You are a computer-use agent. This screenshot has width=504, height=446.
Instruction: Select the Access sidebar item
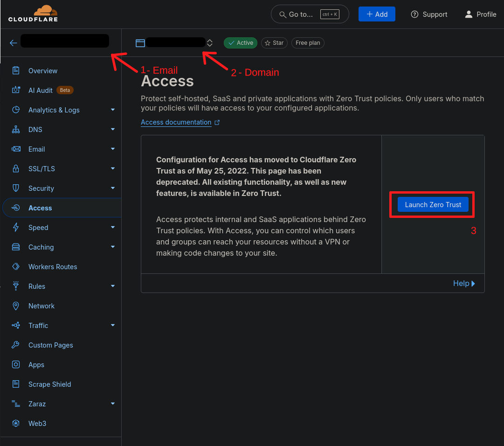point(62,208)
